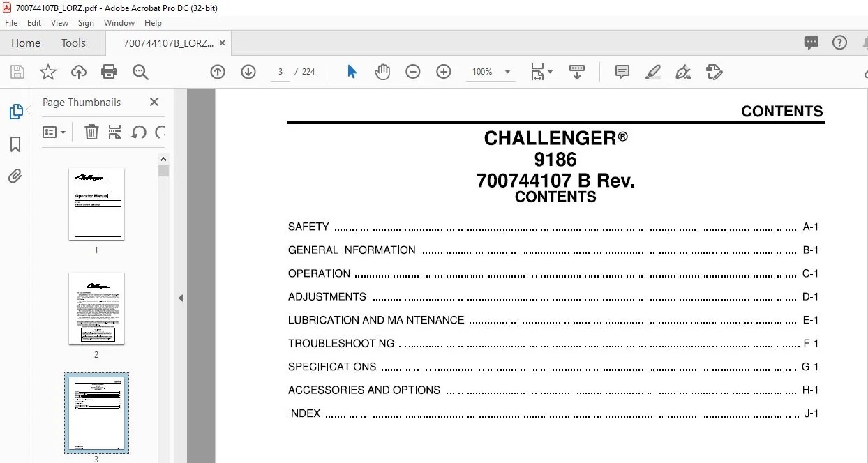The width and height of the screenshot is (868, 463).
Task: Open notifications chat icon
Action: [x=811, y=43]
